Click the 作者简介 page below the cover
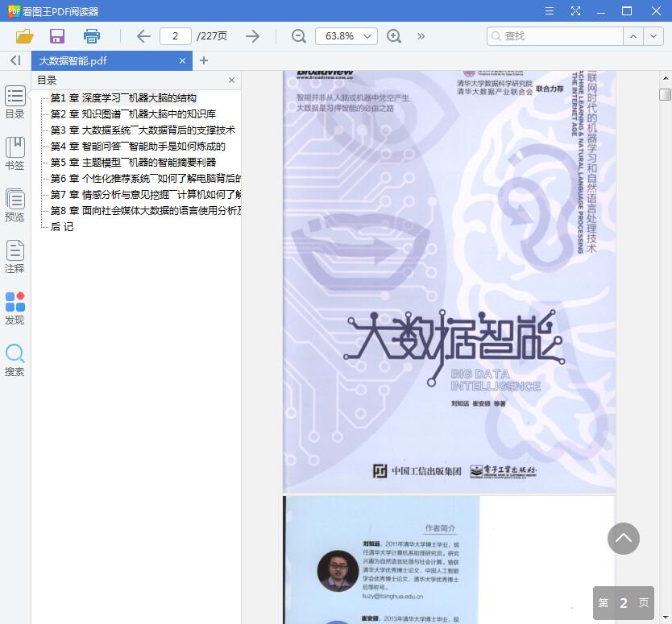Screen dimensions: 672x624 449,560
